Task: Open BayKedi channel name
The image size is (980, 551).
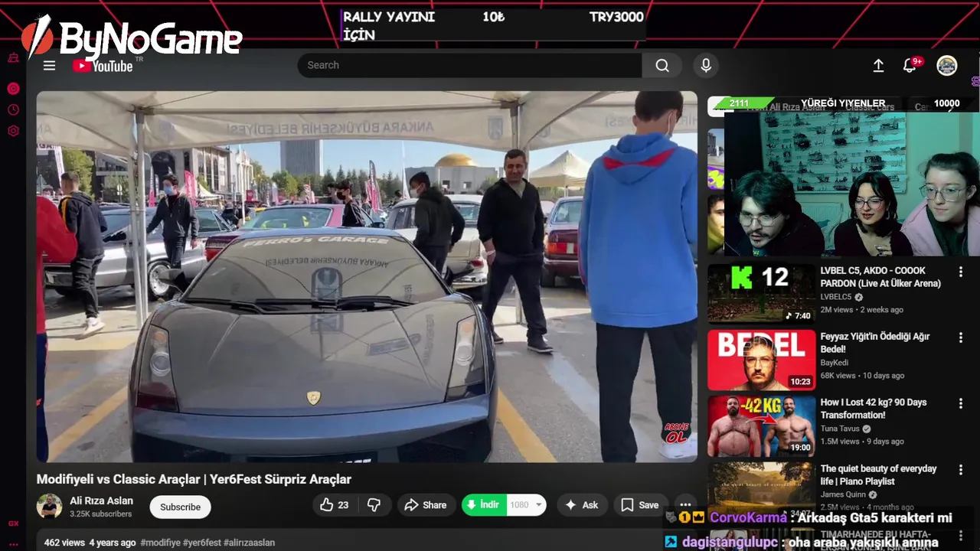Action: pyautogui.click(x=836, y=363)
